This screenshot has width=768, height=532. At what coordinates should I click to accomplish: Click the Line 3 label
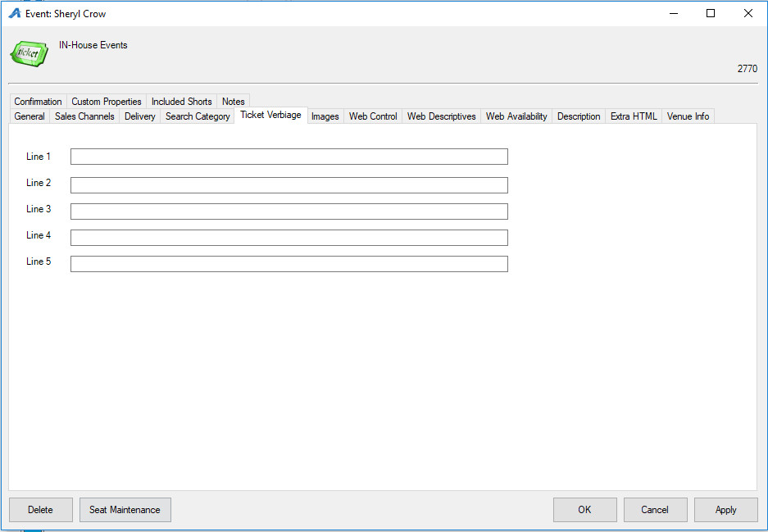[39, 209]
